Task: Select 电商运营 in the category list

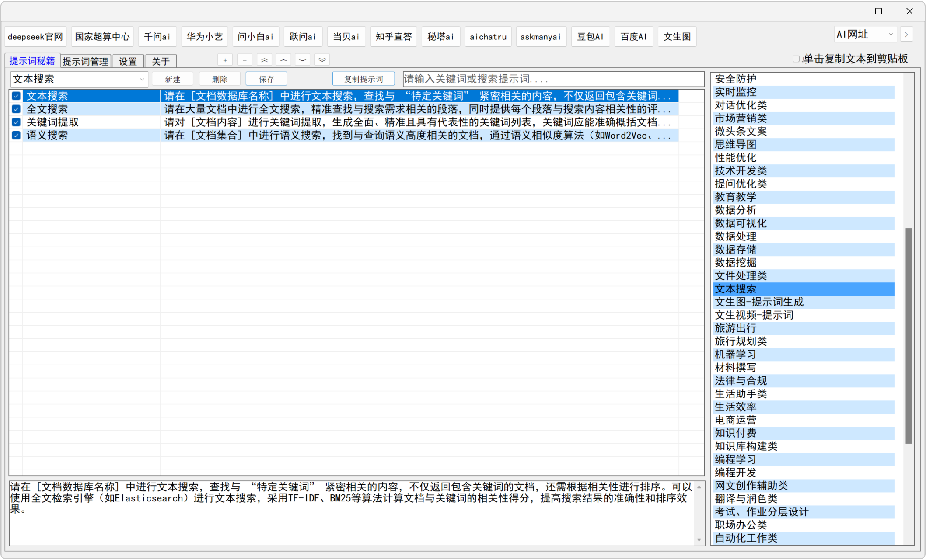Action: [804, 420]
